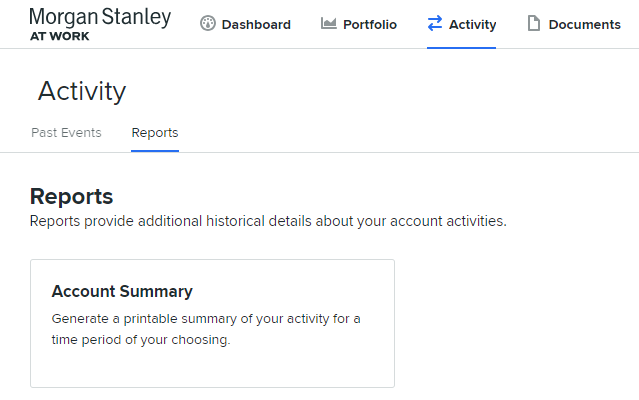Click the reports historical details description

268,221
